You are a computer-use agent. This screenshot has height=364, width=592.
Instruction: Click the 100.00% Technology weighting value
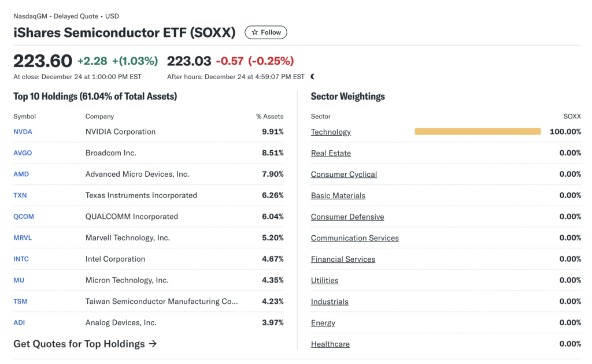(565, 132)
